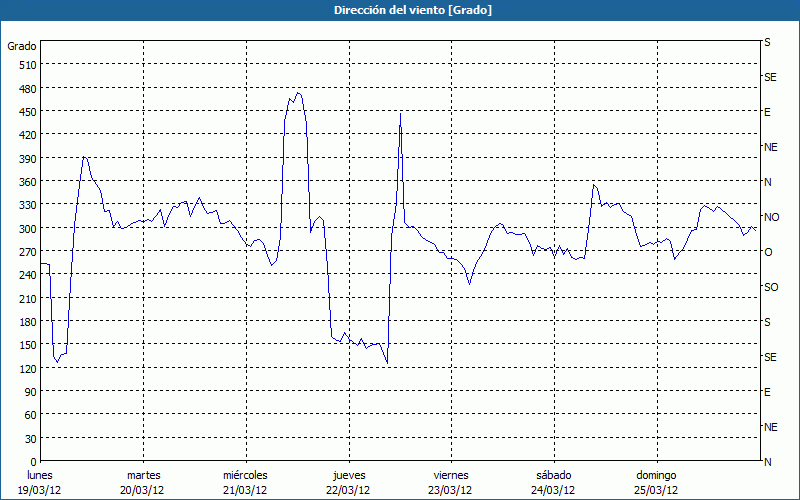
Task: Click the date 20/03/12
Action: [x=142, y=490]
